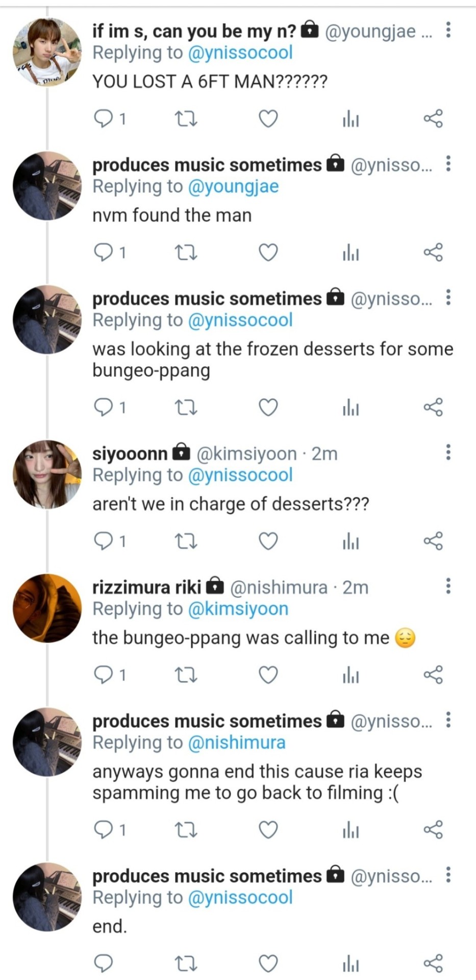Share rizzimura riki's bungeo-ppang tweet
The height and width of the screenshot is (980, 476).
tap(433, 675)
